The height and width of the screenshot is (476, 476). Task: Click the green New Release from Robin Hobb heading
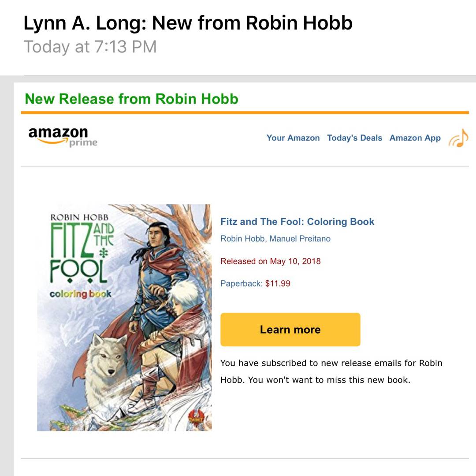[x=131, y=99]
